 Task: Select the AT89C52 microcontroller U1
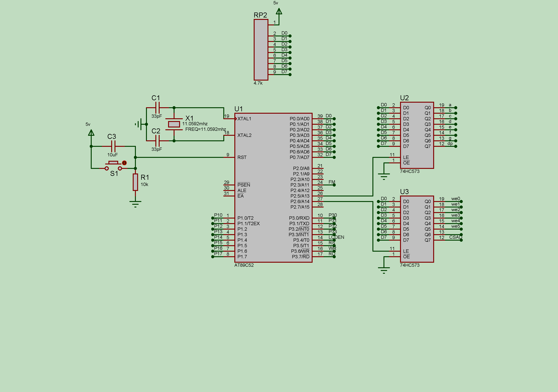tap(273, 187)
